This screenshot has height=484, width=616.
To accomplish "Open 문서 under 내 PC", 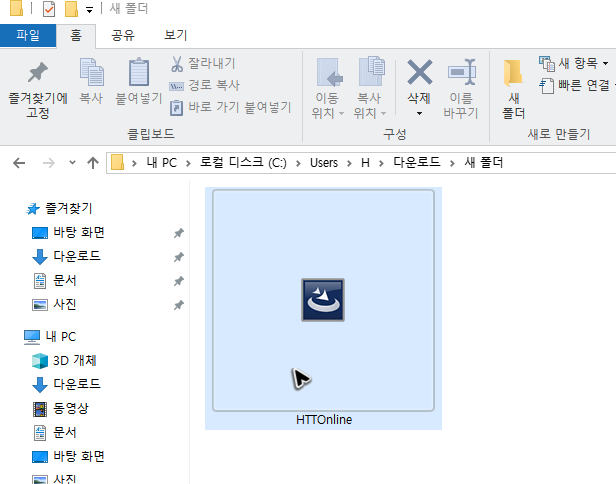I will (x=55, y=433).
